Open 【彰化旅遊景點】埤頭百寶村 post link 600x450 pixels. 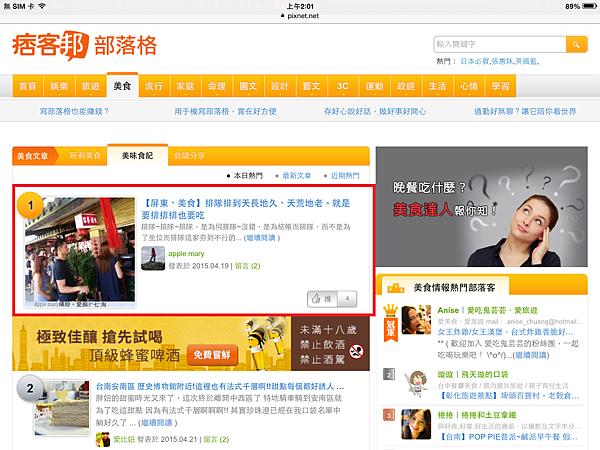pos(510,395)
